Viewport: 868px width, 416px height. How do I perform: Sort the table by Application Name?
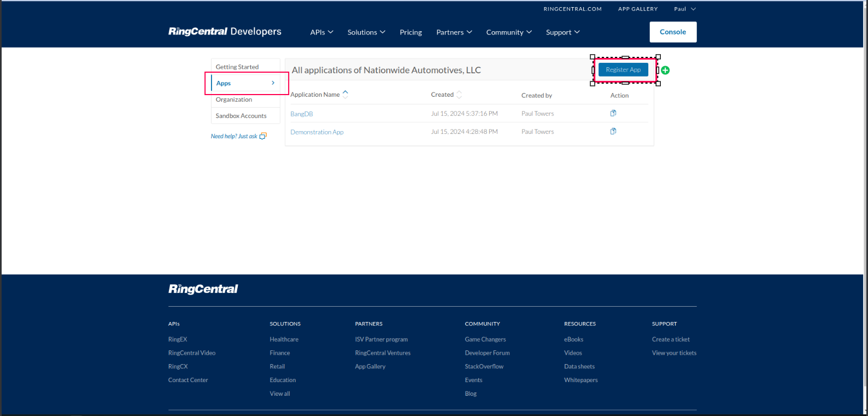319,95
